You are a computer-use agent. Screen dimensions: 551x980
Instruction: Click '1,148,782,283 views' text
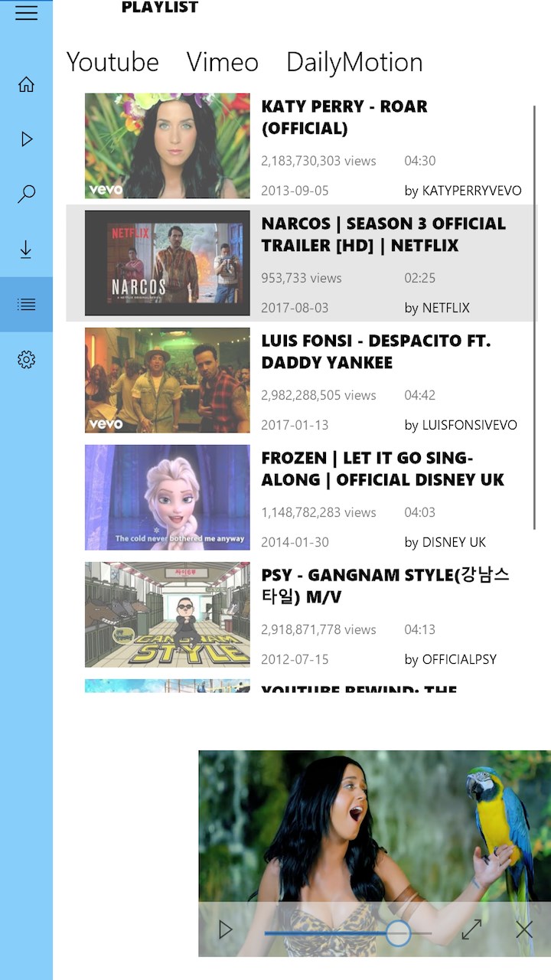(318, 512)
